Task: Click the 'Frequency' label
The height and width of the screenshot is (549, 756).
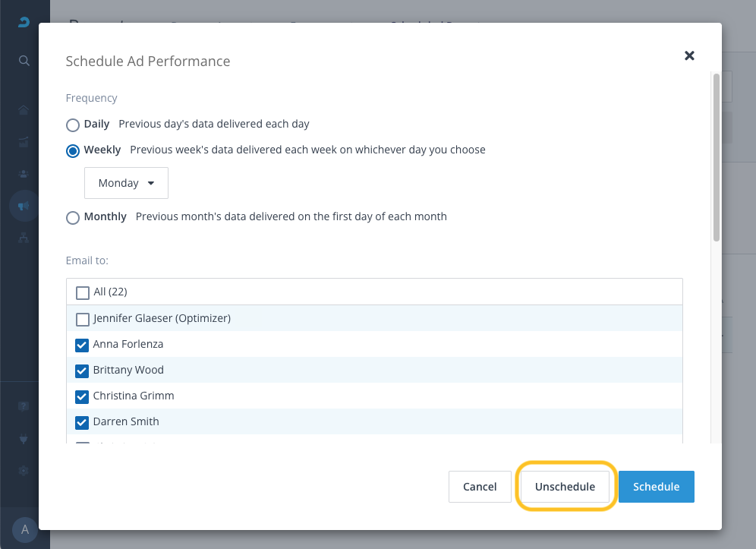Action: tap(92, 98)
